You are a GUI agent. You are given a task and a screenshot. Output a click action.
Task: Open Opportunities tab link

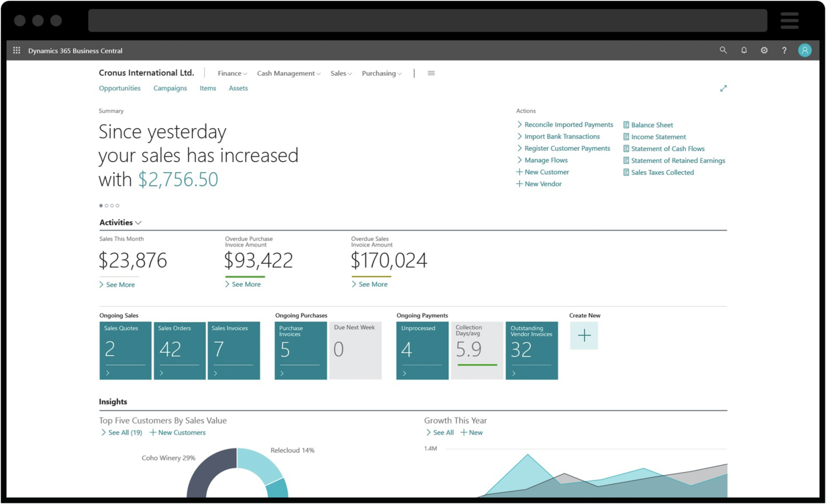119,88
